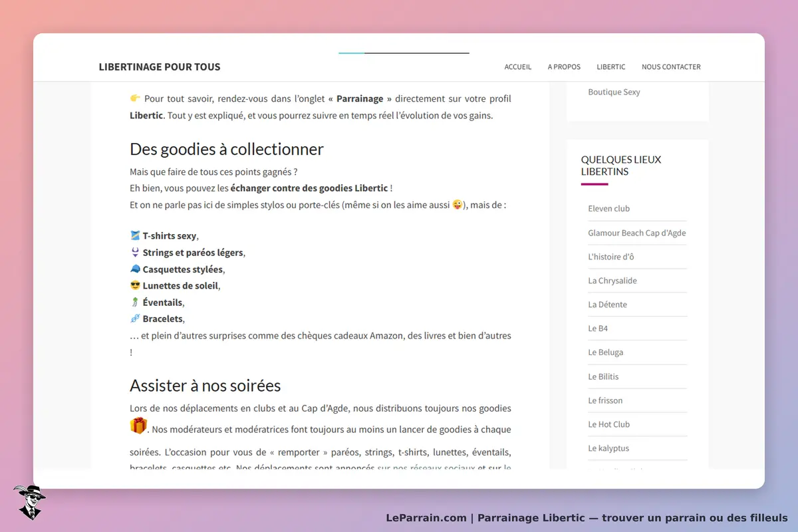798x532 pixels.
Task: Open the La Détente link
Action: 607,305
